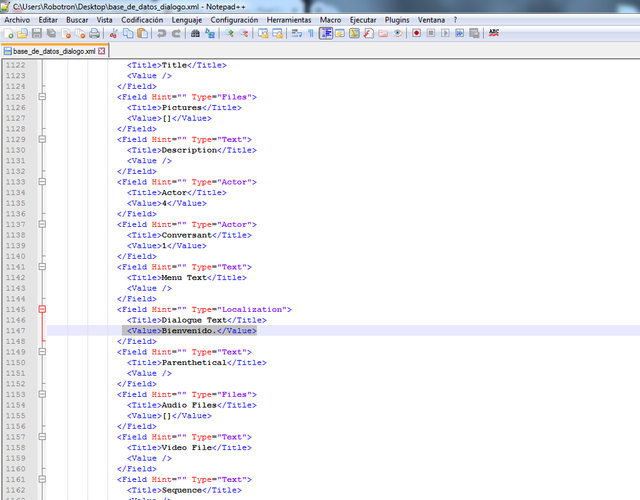The height and width of the screenshot is (500, 640).
Task: Collapse the Field block at line 1153
Action: click(42, 394)
